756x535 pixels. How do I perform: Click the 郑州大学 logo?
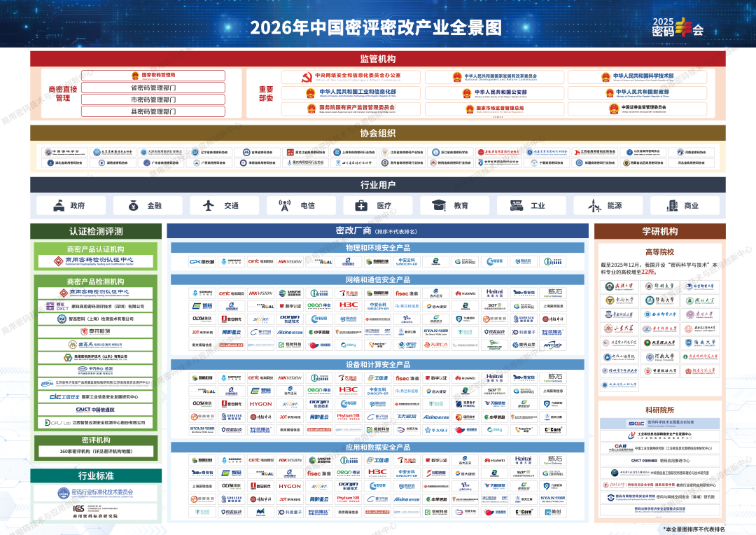[659, 286]
